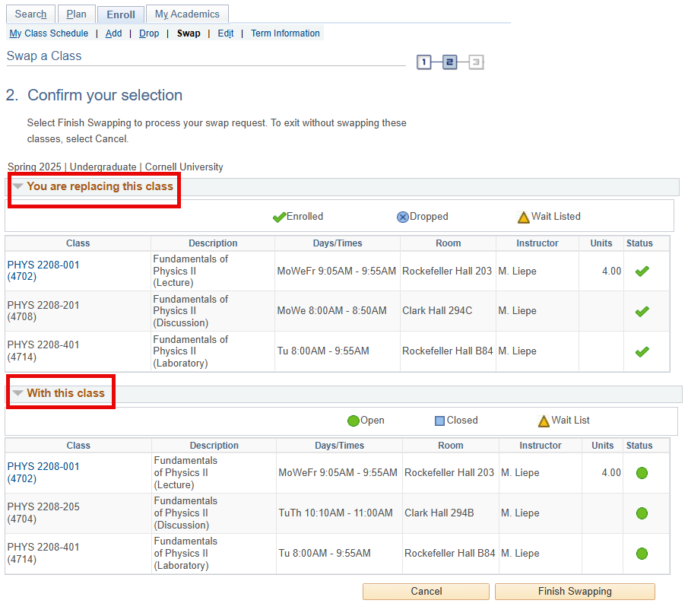Open the Plan tab

[x=76, y=14]
